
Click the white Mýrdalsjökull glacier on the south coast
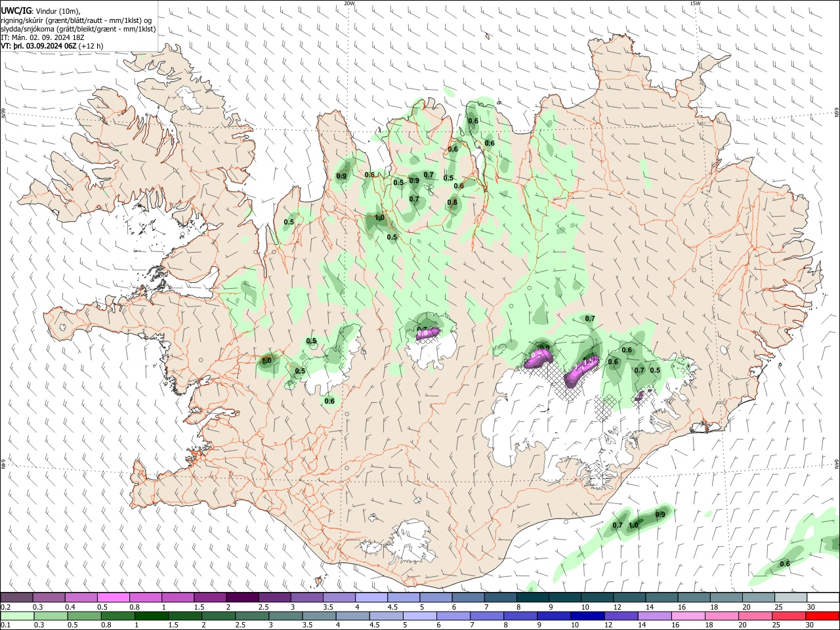(x=411, y=541)
